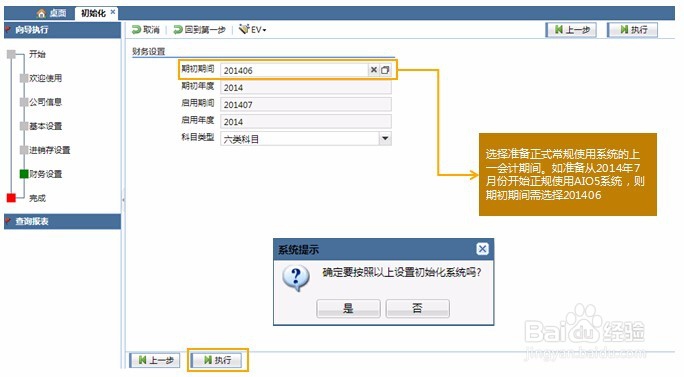Click 回到第一步 in the toolbar
This screenshot has width=684, height=377.
coord(199,30)
